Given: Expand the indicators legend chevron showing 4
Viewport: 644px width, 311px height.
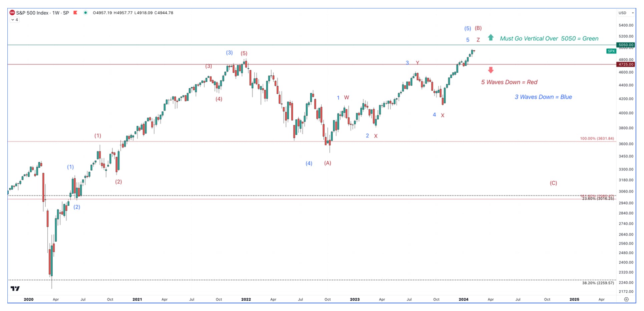Looking at the screenshot, I should (x=15, y=20).
